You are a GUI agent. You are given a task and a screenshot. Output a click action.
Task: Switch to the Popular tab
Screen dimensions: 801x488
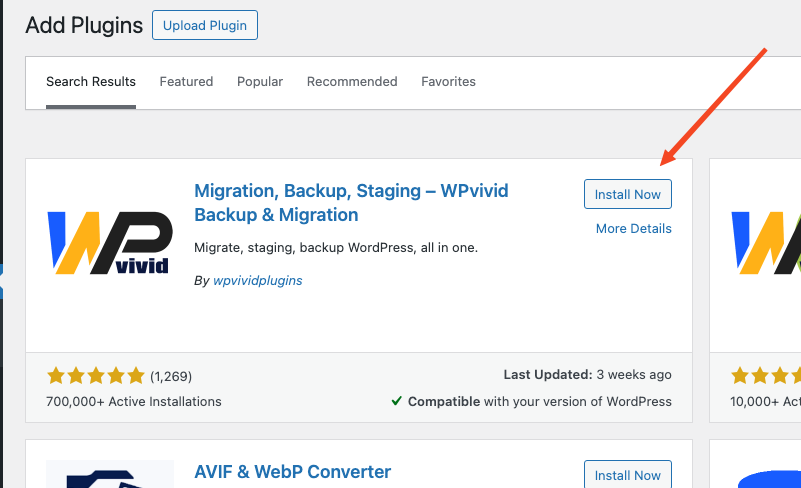click(260, 82)
